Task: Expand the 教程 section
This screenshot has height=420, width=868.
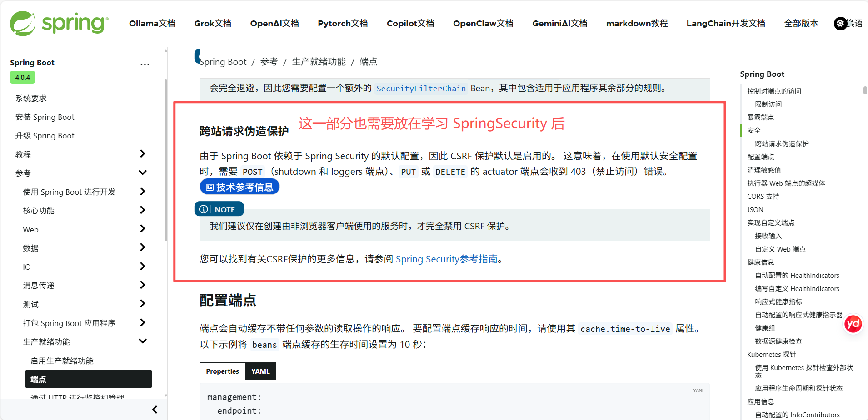Action: coord(143,154)
